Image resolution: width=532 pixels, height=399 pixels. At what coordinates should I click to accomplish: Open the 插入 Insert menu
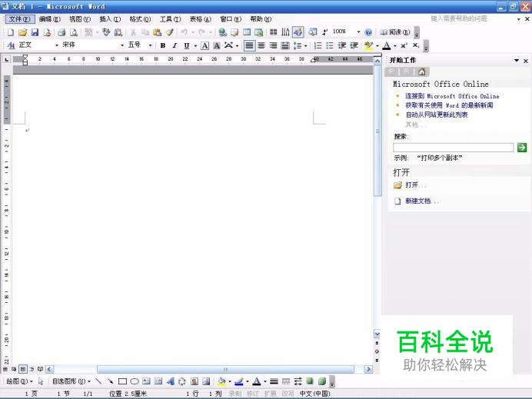tap(110, 19)
